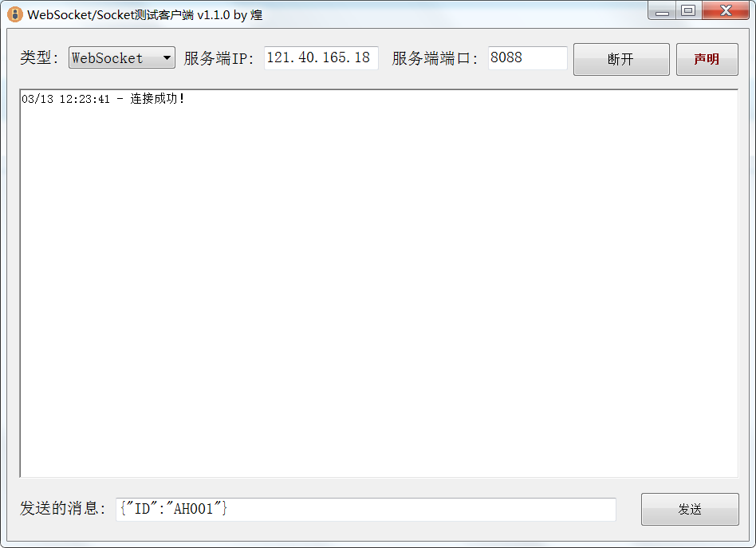Open the 类型 WebSocket dropdown
The height and width of the screenshot is (548, 756).
point(121,58)
